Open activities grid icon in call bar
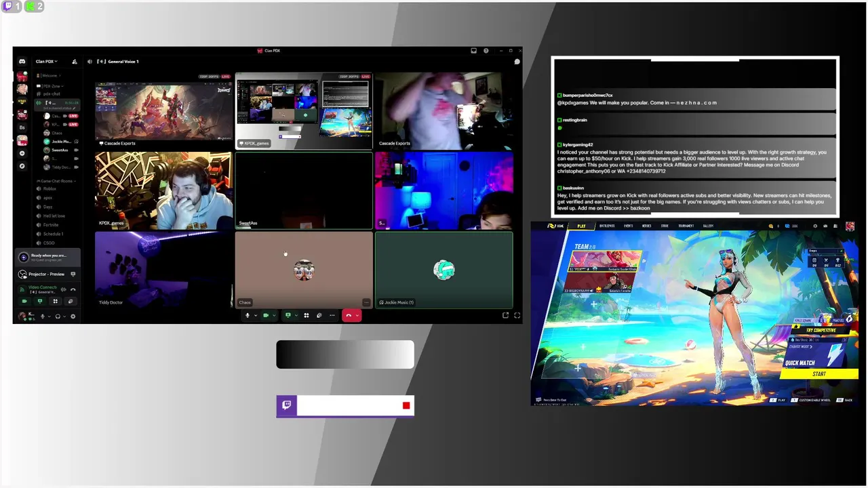868x488 pixels. click(307, 315)
